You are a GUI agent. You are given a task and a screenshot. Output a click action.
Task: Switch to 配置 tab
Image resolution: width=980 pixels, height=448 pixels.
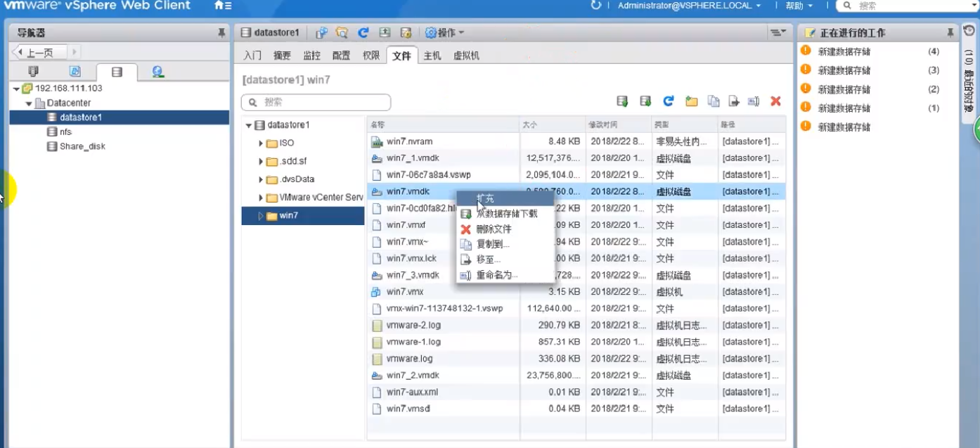tap(341, 56)
